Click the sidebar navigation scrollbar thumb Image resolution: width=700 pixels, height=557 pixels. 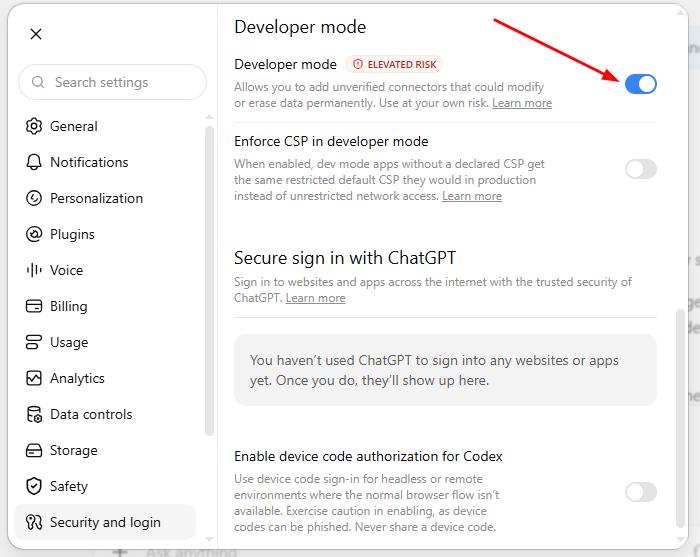(x=209, y=281)
